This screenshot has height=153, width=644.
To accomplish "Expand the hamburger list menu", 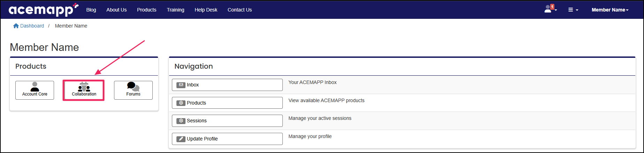I will tap(573, 10).
